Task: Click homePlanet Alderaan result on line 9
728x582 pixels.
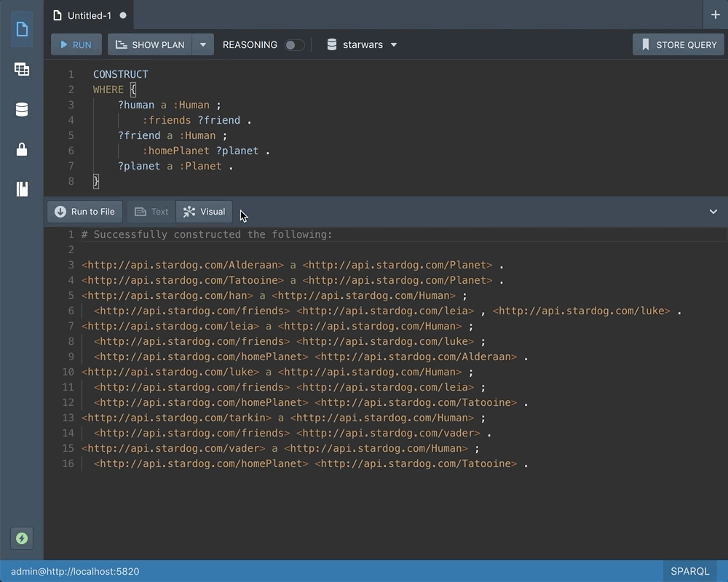Action: point(311,357)
